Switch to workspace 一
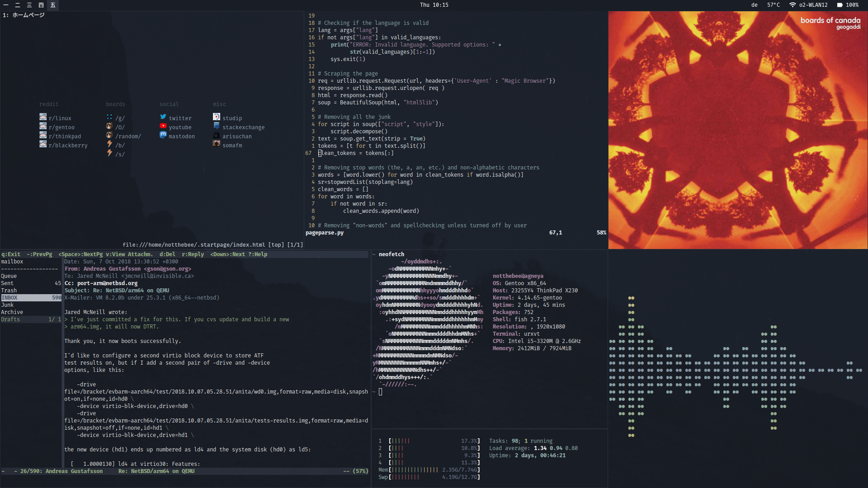 click(x=6, y=5)
